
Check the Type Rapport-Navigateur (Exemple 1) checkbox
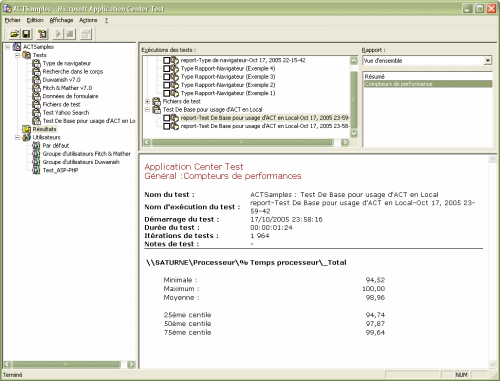[167, 93]
